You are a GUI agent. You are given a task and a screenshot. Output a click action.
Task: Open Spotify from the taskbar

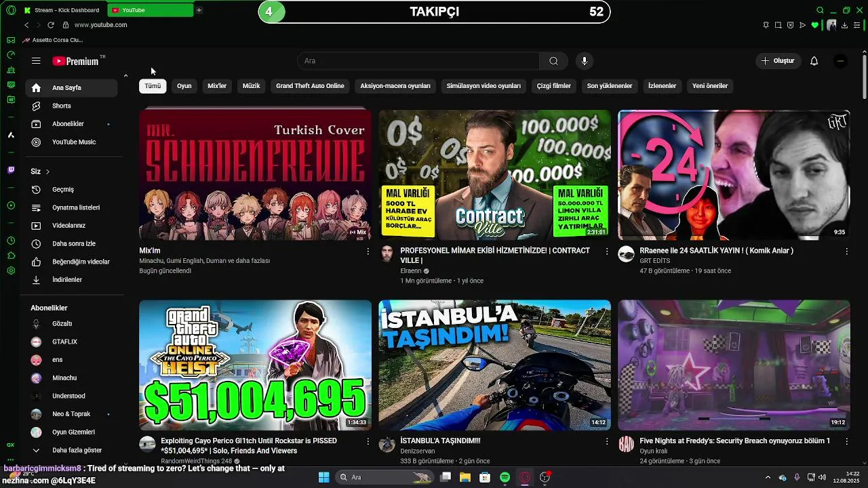click(505, 477)
